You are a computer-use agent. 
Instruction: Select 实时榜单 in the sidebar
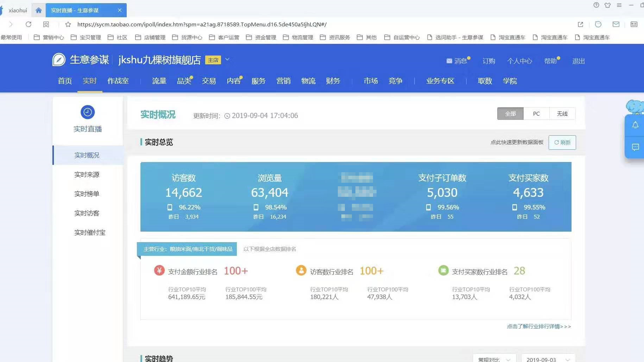click(87, 194)
